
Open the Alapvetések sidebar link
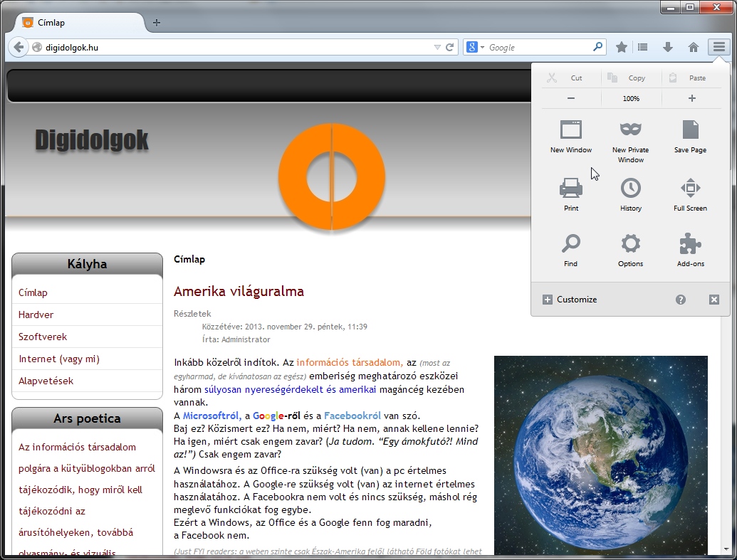(x=46, y=381)
